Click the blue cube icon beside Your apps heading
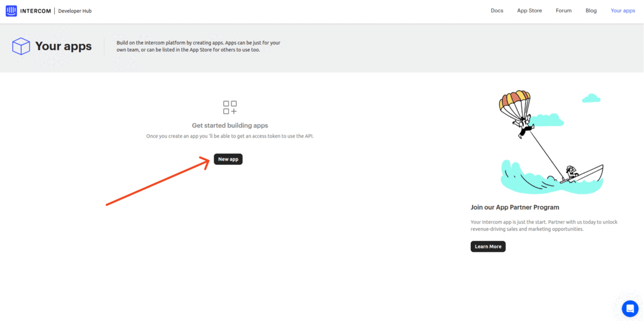This screenshot has width=644, height=321. 20,46
